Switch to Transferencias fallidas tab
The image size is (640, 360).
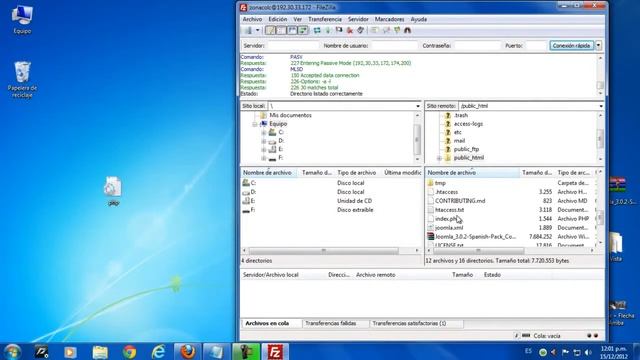pos(331,324)
